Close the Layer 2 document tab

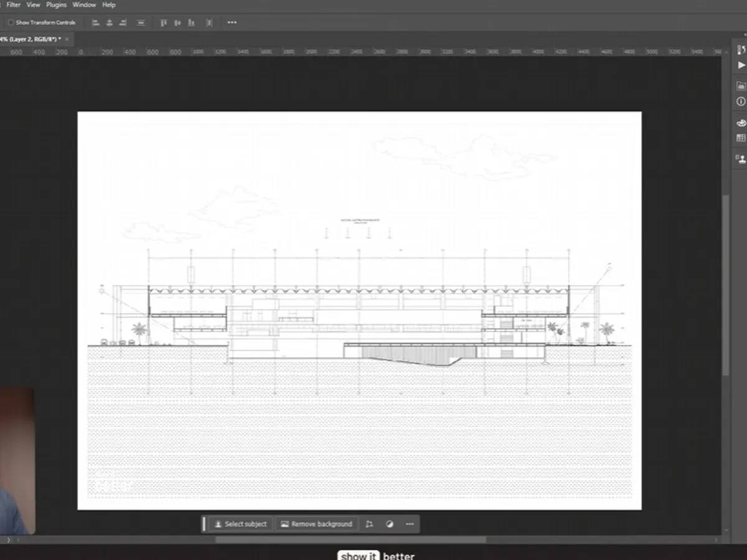point(67,39)
